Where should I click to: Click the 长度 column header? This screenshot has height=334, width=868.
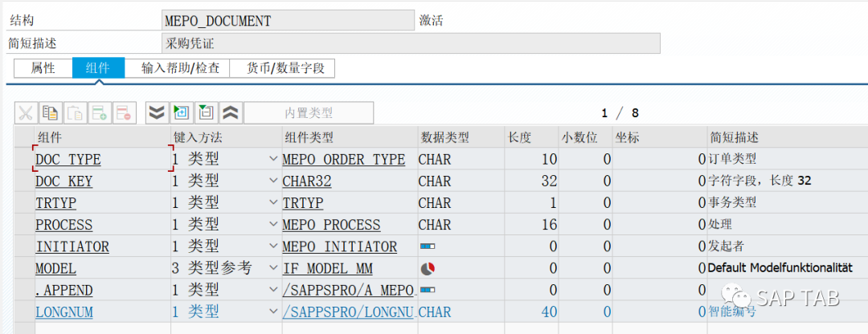(531, 137)
